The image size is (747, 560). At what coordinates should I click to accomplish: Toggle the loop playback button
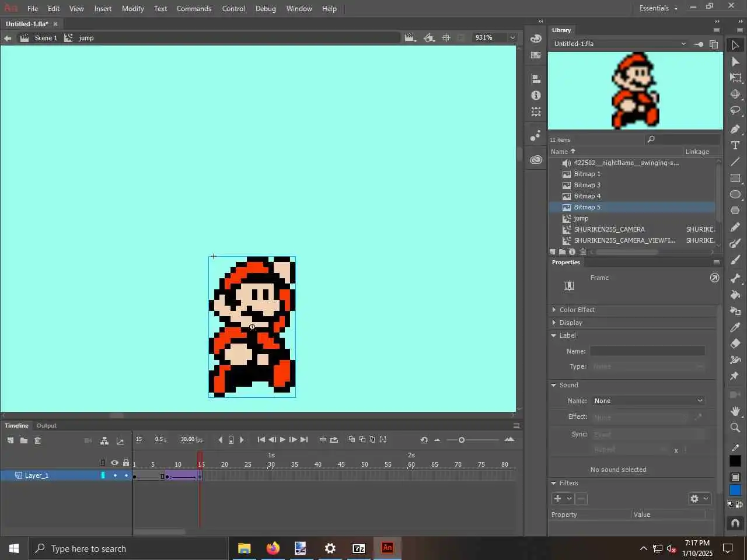coord(334,440)
